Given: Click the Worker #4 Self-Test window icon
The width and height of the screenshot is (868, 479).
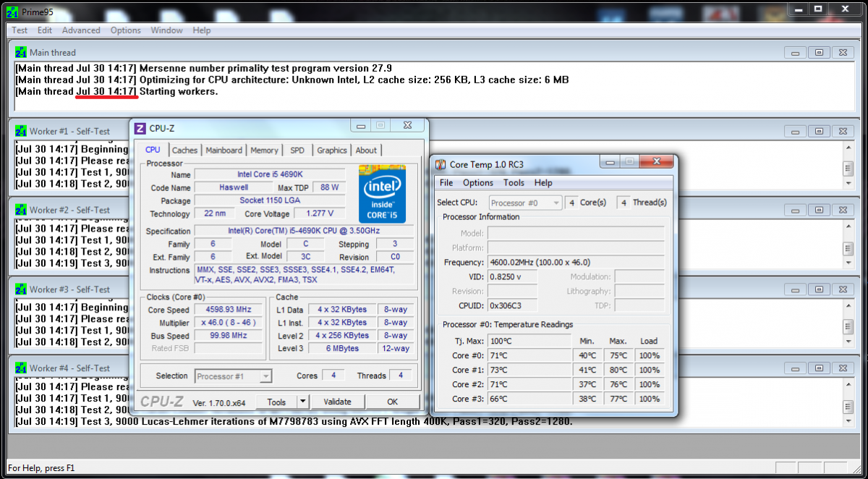Looking at the screenshot, I should [x=21, y=368].
